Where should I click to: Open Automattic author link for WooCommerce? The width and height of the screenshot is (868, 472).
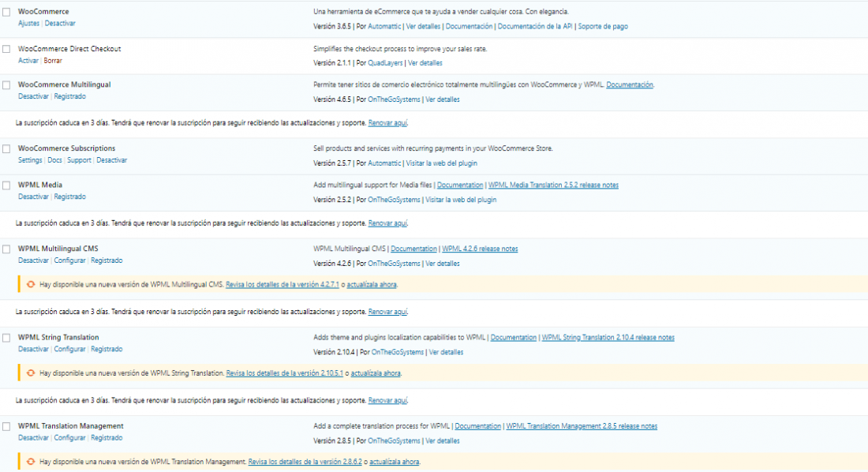click(384, 26)
